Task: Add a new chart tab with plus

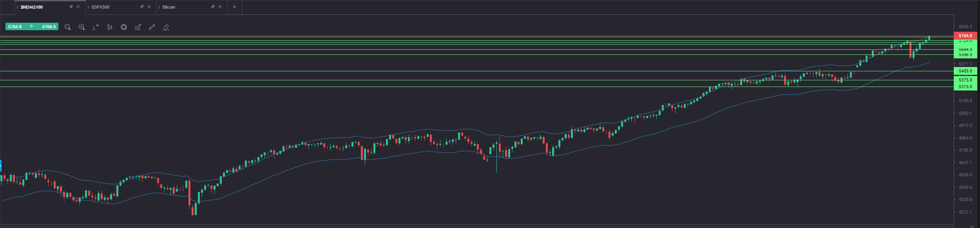Action: tap(234, 7)
